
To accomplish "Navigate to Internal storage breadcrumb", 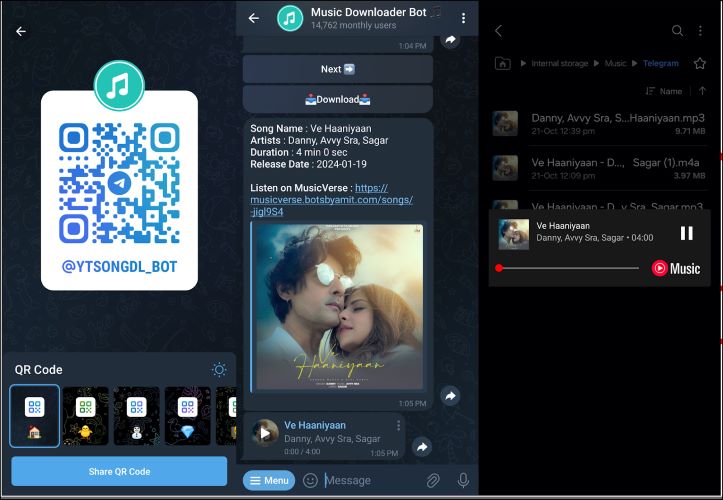I will [559, 63].
